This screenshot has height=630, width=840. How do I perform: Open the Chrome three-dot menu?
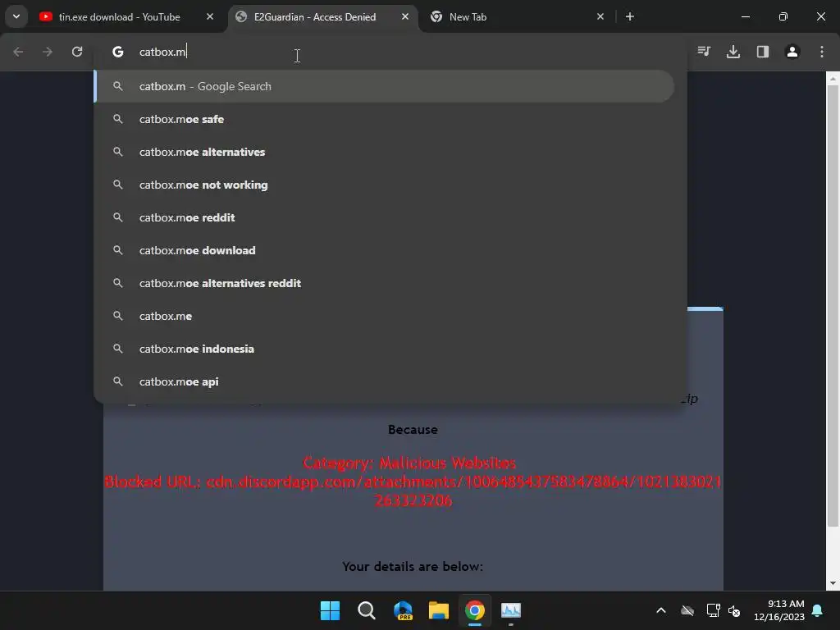click(822, 52)
